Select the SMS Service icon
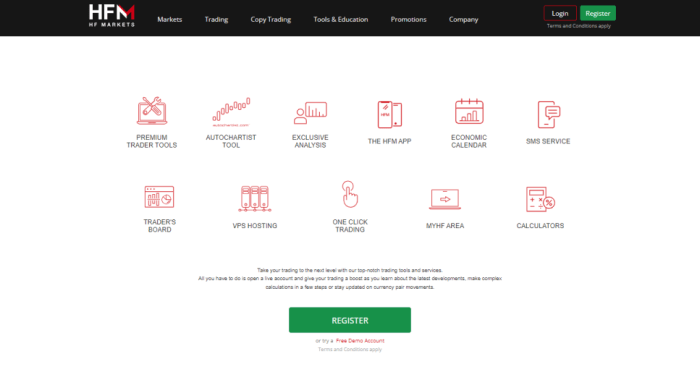 pyautogui.click(x=549, y=115)
